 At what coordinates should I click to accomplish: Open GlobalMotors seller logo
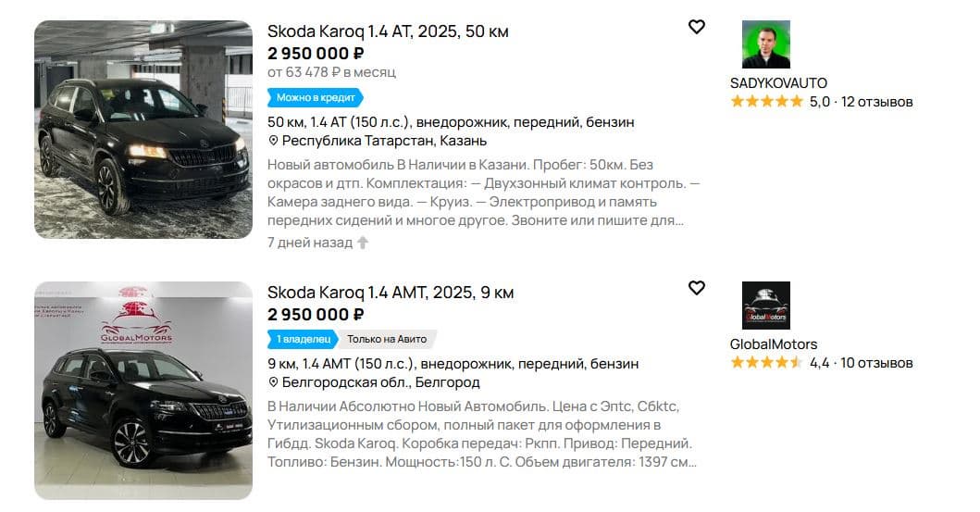click(x=765, y=306)
